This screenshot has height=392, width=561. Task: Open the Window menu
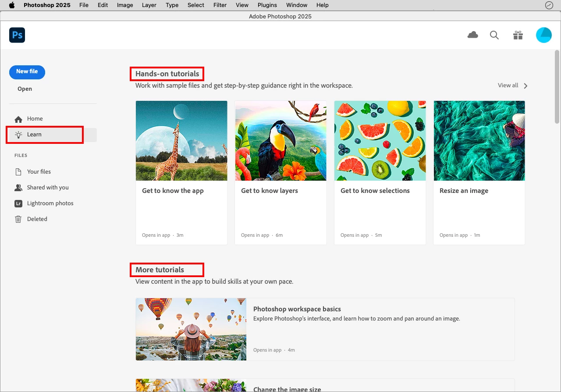(297, 5)
